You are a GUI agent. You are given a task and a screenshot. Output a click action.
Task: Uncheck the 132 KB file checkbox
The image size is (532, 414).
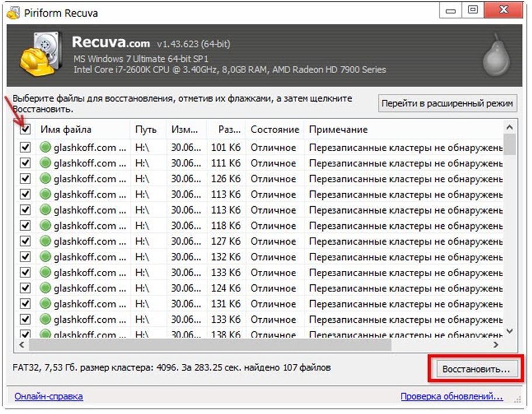26,256
